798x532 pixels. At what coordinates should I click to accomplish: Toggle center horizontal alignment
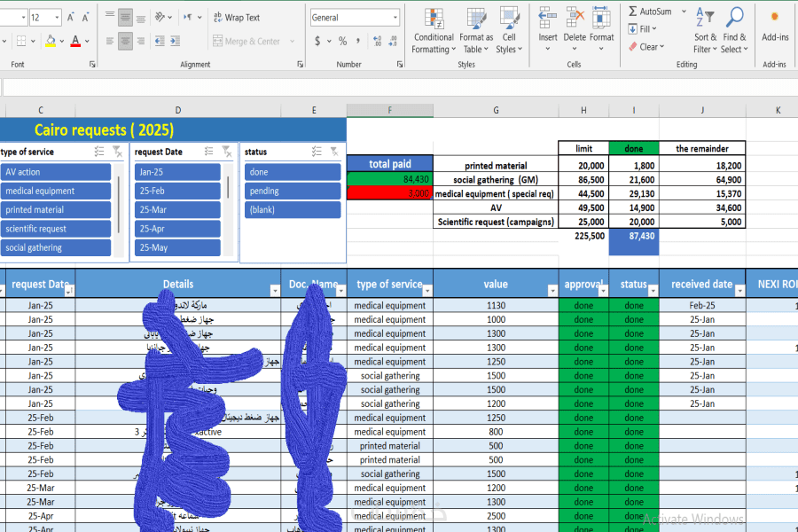[125, 41]
